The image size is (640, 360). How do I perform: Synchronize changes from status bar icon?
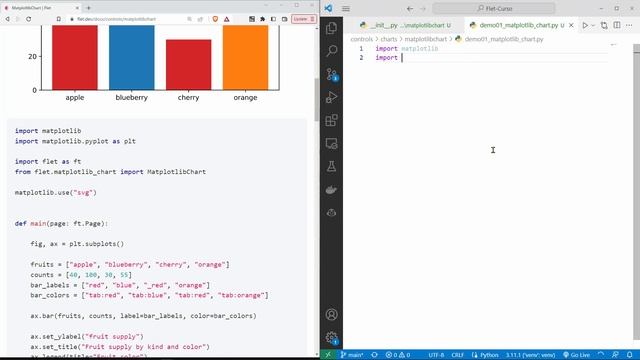click(375, 355)
